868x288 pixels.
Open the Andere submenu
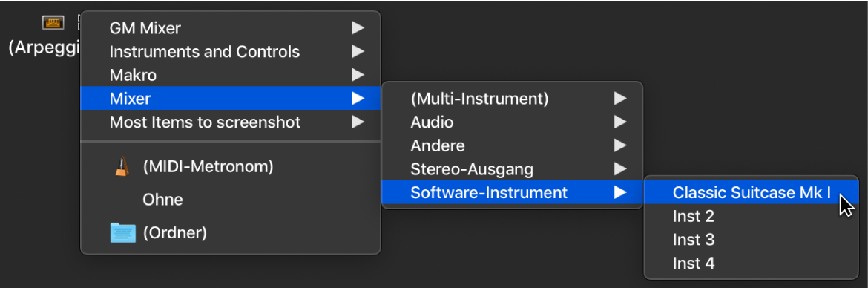click(x=512, y=145)
